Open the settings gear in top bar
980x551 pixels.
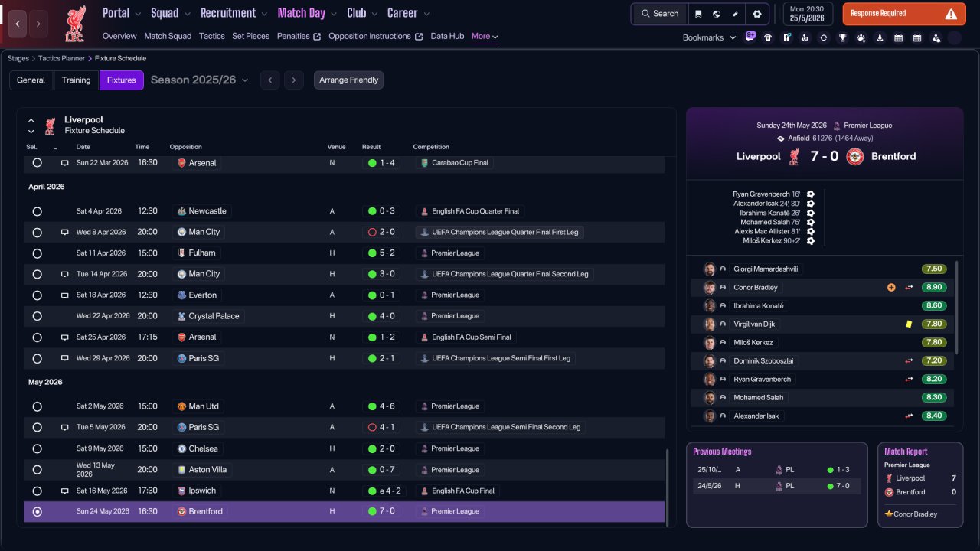(x=757, y=14)
